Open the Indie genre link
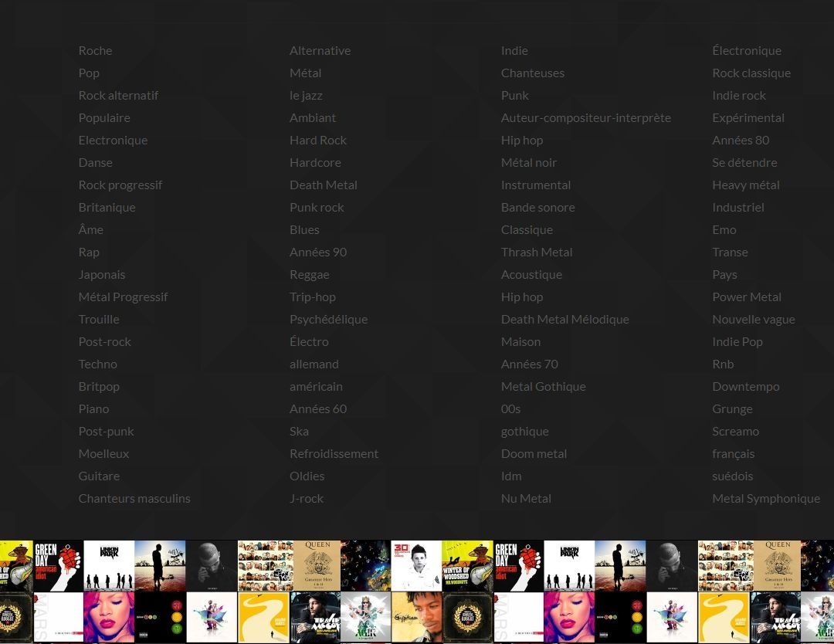 (514, 50)
